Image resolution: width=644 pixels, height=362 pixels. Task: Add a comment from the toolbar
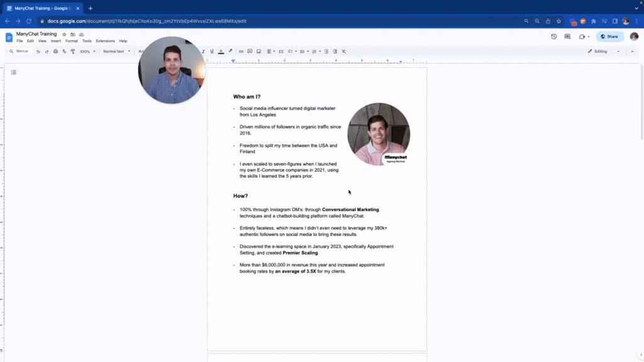pyautogui.click(x=250, y=52)
